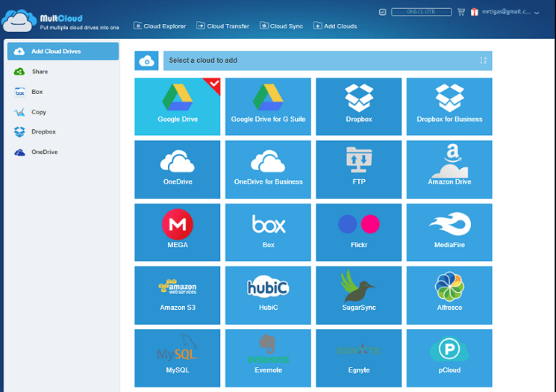Screen dimensions: 556x392
Task: Click the gift box icon
Action: [474, 12]
